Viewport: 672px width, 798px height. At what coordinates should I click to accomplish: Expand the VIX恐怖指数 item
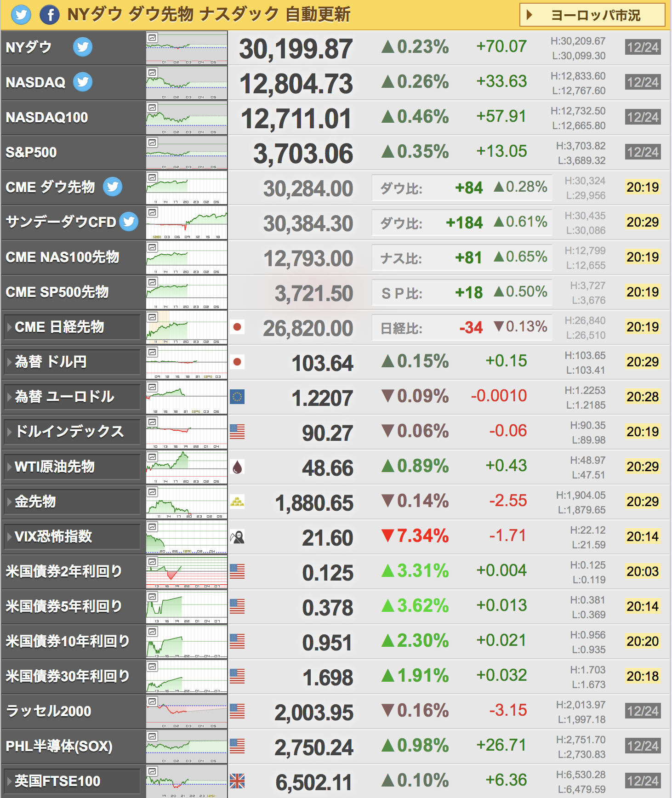72,537
